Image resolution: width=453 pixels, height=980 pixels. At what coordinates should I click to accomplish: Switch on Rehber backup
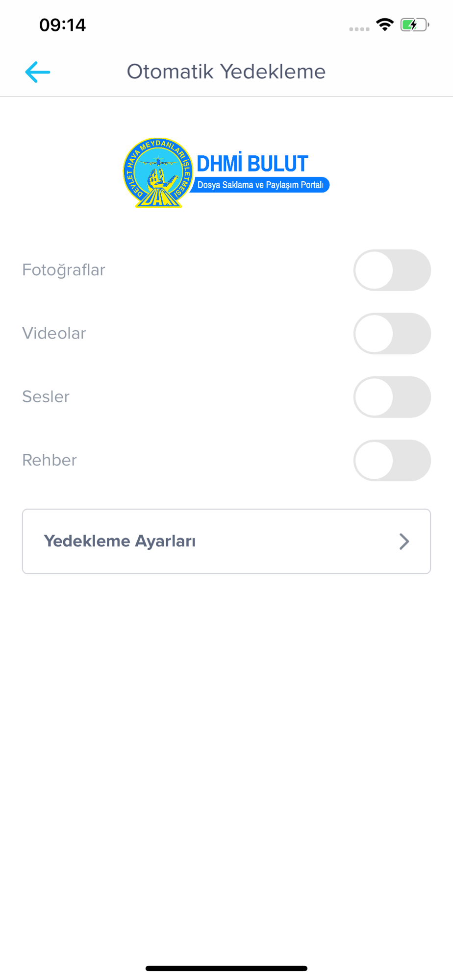(392, 460)
